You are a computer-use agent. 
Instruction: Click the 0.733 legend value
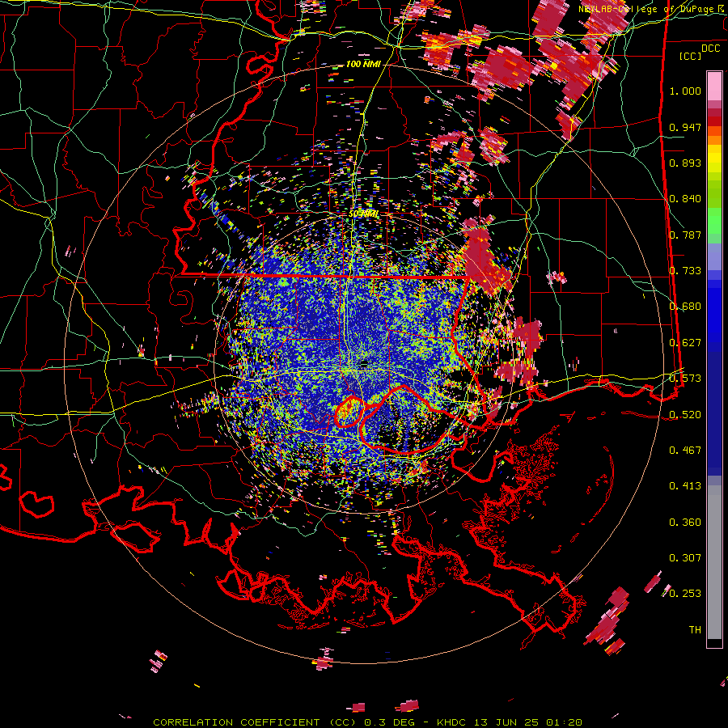coord(685,271)
